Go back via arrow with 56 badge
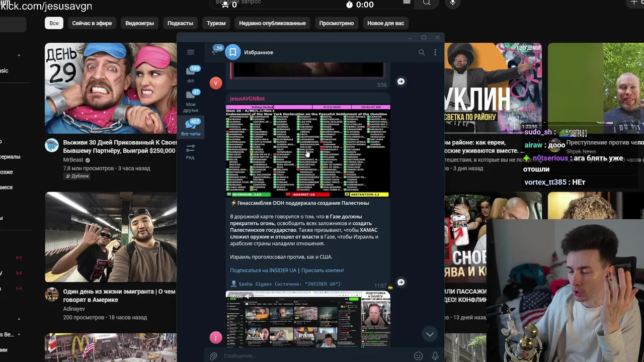The image size is (644, 362). pyautogui.click(x=216, y=51)
